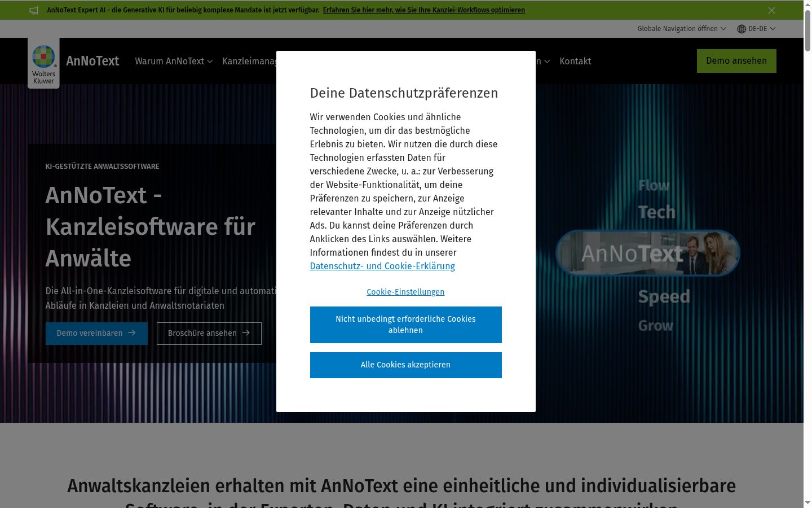Viewport: 812px width, 508px height.
Task: Click the page vertical scrollbar
Action: pyautogui.click(x=807, y=31)
